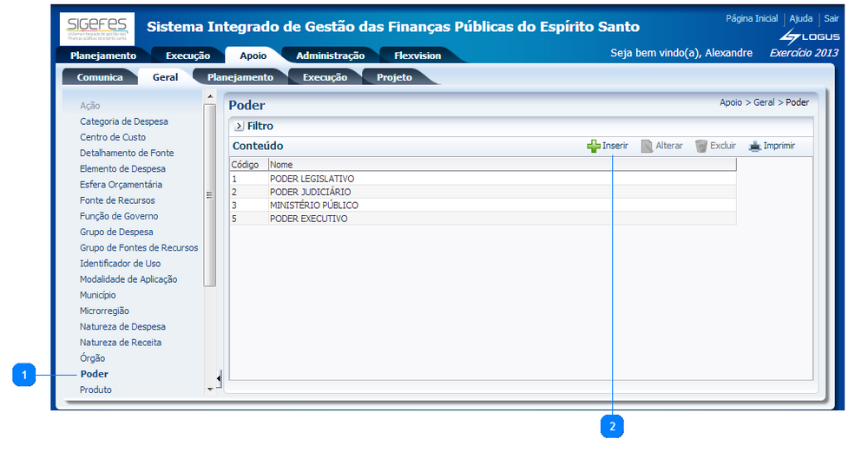Select the PODER EXECUTIVO table row
Image resolution: width=868 pixels, height=452 pixels.
click(308, 219)
